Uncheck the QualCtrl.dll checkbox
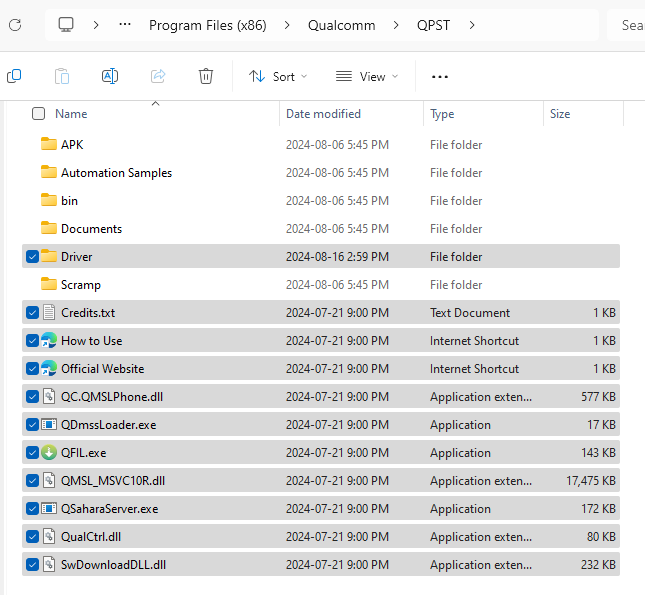This screenshot has height=595, width=645. (x=32, y=537)
